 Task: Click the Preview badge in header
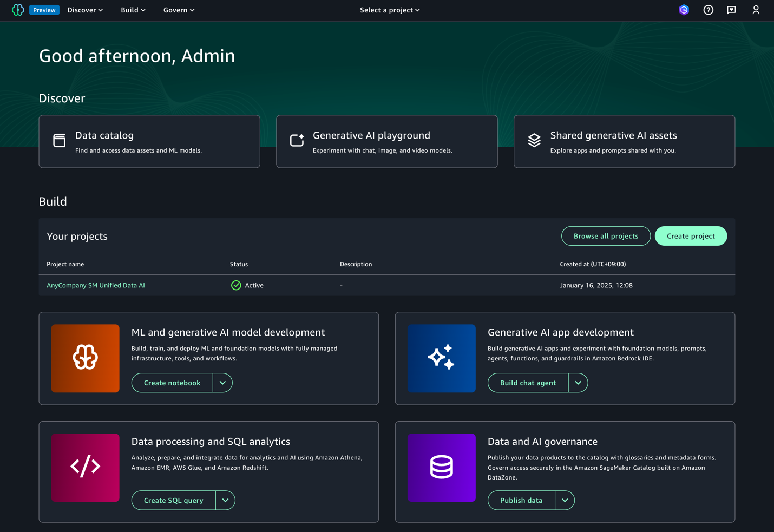pos(44,10)
